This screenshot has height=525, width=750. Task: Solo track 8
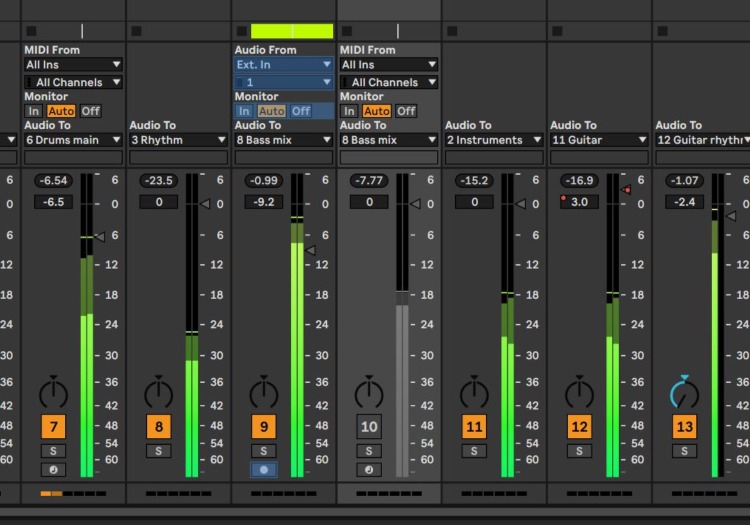pos(158,451)
